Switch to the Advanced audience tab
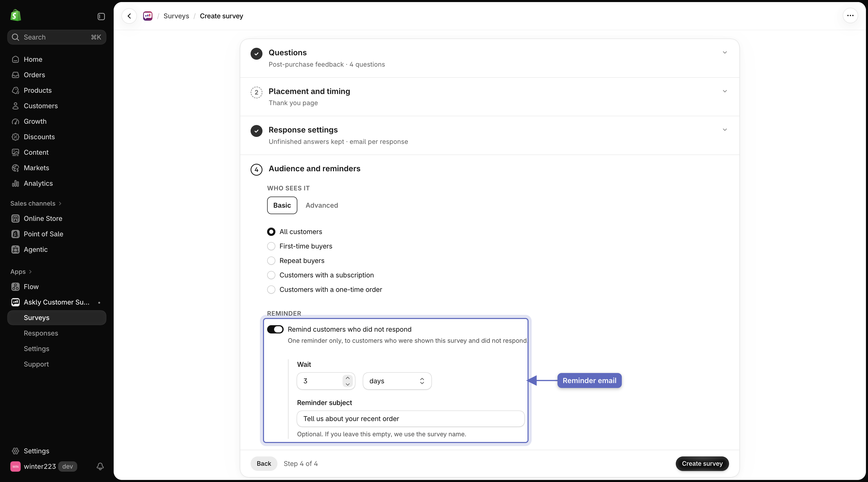 coord(321,205)
